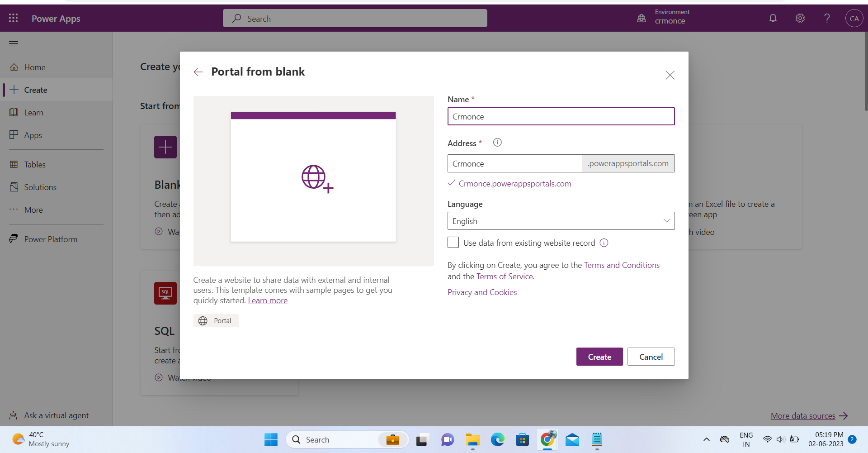Click ENG IN language indicator
Screen dimensions: 868x453
746,439
